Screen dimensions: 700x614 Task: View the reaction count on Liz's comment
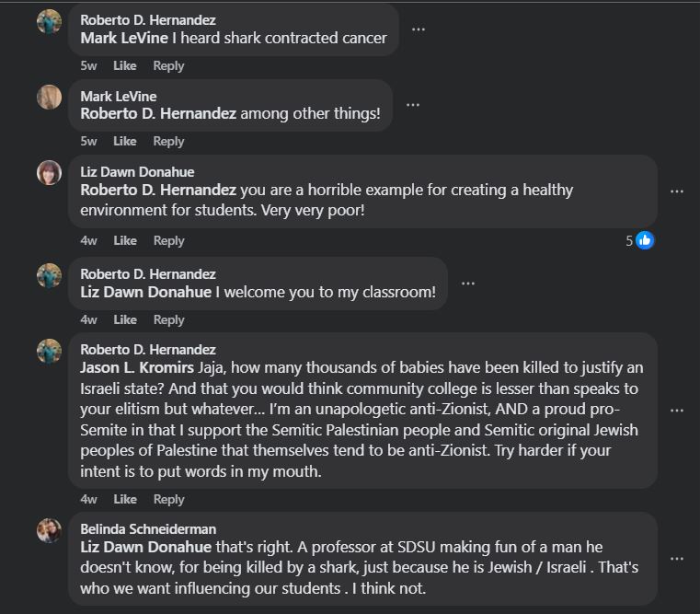pos(629,240)
